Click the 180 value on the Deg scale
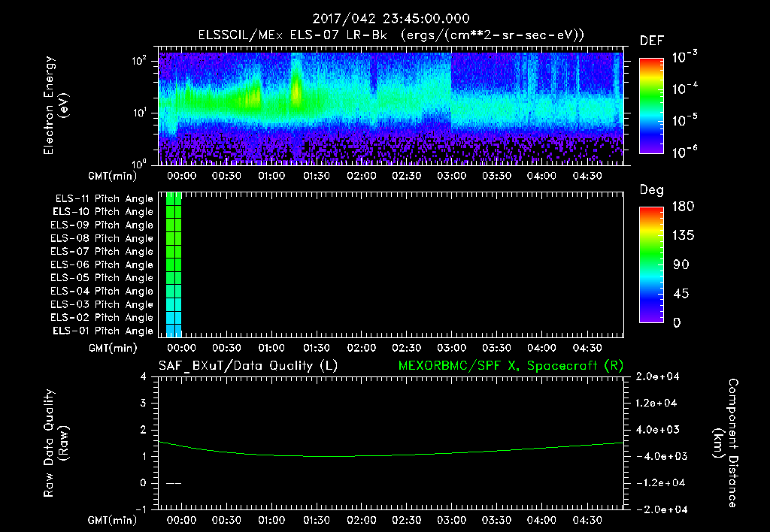The height and width of the screenshot is (532, 770). coord(683,207)
